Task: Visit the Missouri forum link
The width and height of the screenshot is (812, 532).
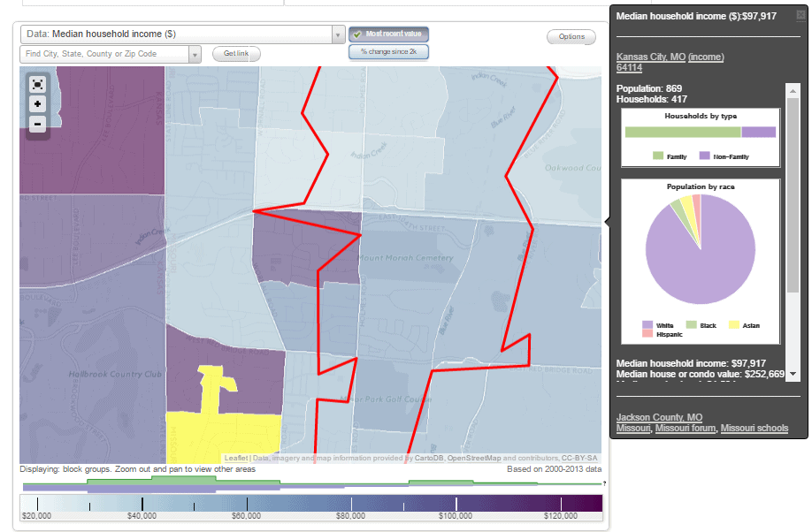Action: pyautogui.click(x=686, y=429)
